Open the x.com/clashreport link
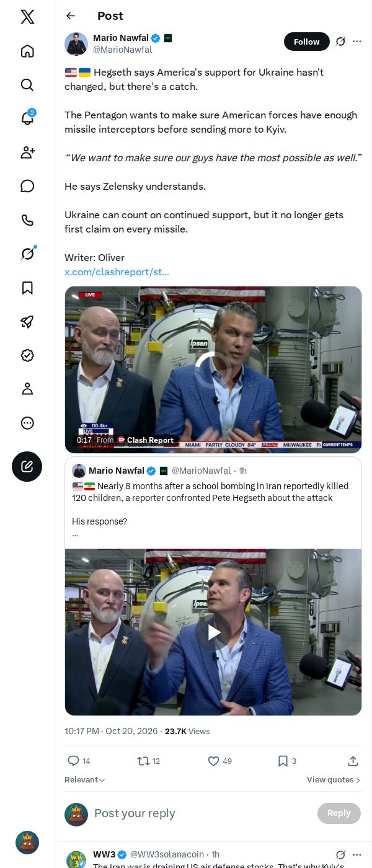This screenshot has width=372, height=868. point(117,272)
